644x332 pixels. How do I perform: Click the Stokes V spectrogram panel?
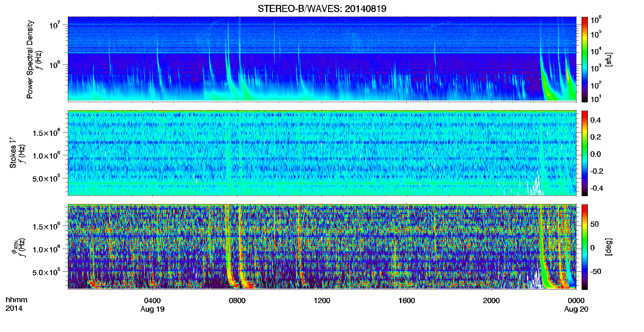322,153
